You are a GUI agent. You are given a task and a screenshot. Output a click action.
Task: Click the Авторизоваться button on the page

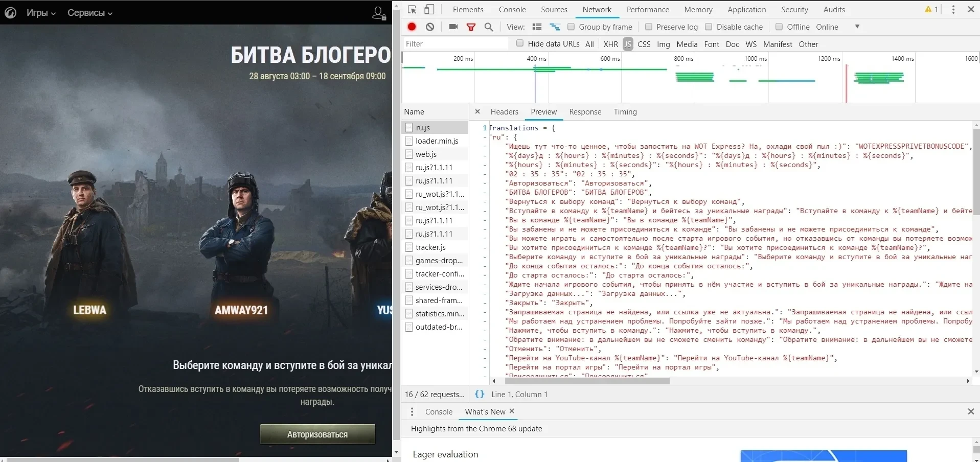point(317,433)
